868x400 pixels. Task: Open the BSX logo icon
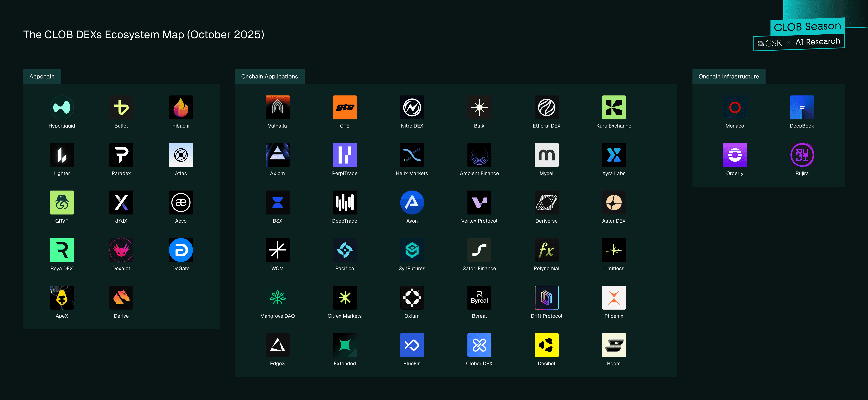(277, 202)
